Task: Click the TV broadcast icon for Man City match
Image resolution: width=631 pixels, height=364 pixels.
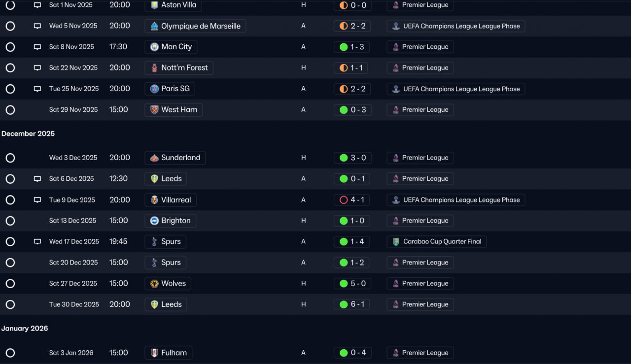Action: pyautogui.click(x=37, y=47)
